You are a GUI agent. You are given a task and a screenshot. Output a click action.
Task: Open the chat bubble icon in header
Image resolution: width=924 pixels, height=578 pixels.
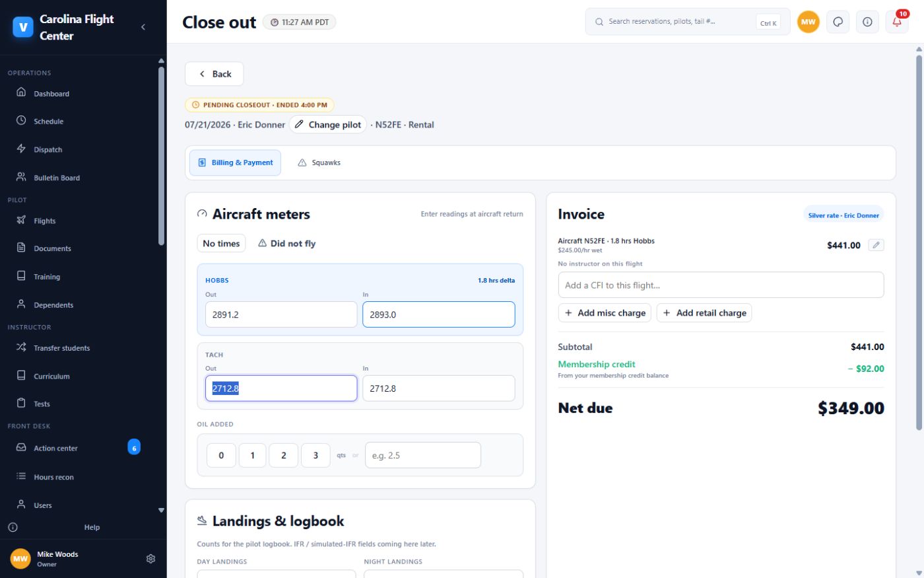click(838, 22)
